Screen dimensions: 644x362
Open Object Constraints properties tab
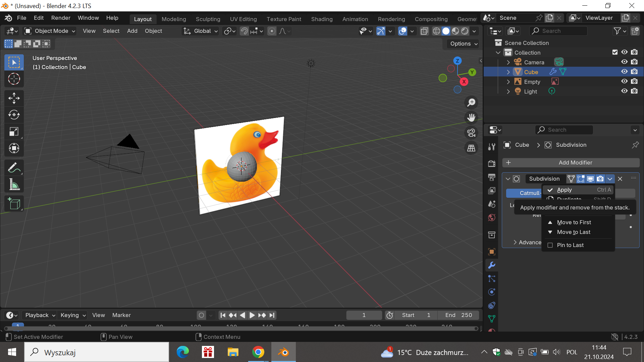pos(492,305)
